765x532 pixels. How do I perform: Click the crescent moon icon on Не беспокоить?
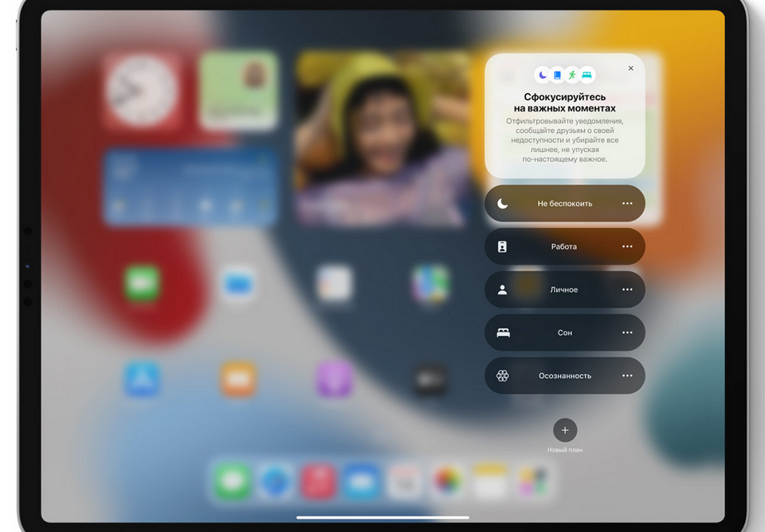502,203
